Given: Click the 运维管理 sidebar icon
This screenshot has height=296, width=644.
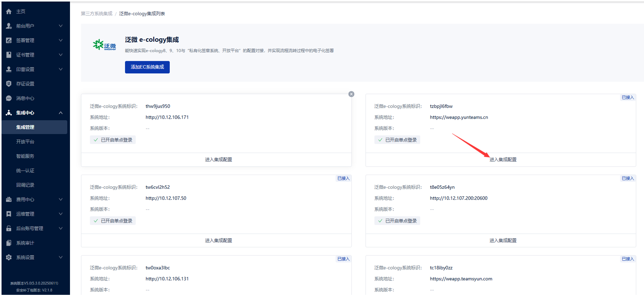Looking at the screenshot, I should coord(9,214).
